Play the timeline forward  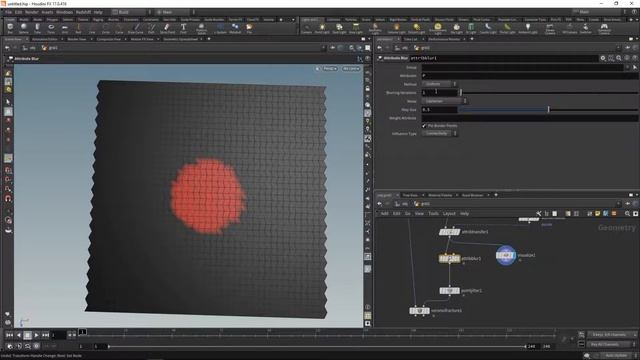(x=37, y=335)
